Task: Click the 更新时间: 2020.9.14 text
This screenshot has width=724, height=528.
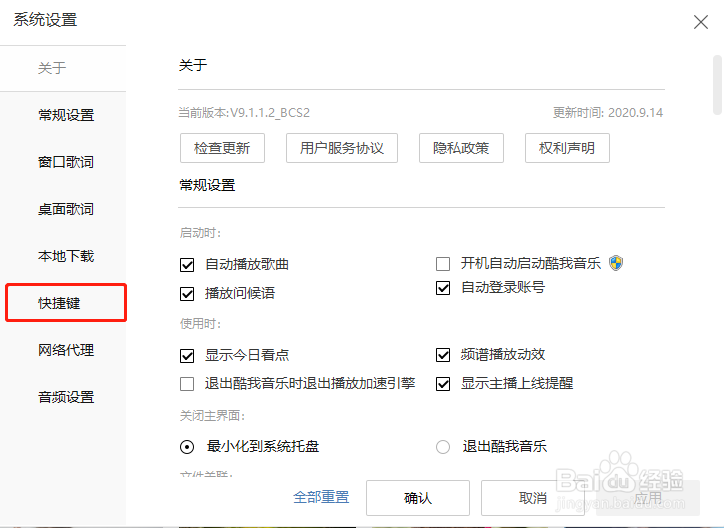Action: tap(608, 113)
